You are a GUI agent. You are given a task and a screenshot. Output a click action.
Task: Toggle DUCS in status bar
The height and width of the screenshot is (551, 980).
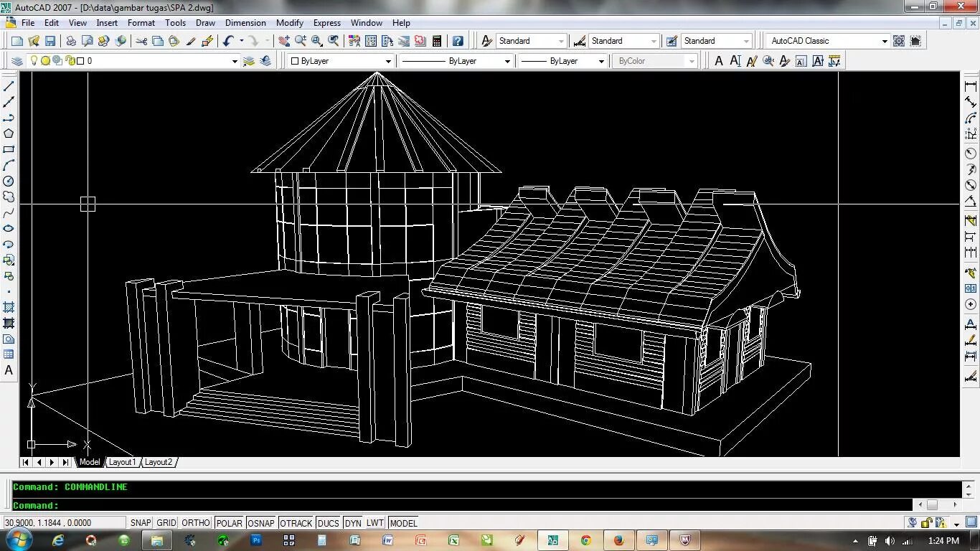328,523
